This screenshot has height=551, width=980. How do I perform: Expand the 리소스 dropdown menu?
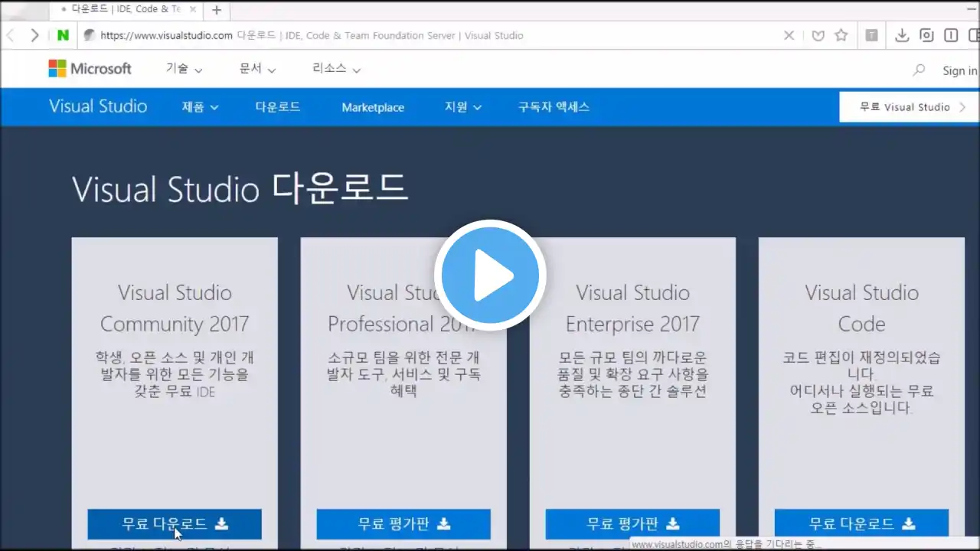pyautogui.click(x=336, y=69)
